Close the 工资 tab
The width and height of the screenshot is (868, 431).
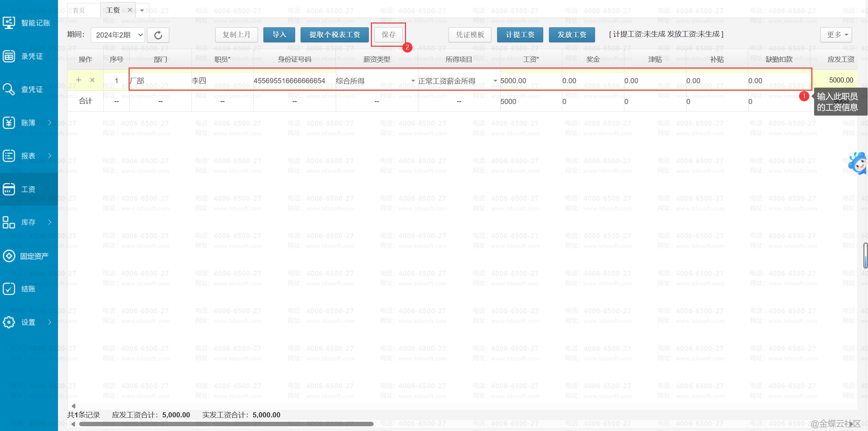coord(130,10)
